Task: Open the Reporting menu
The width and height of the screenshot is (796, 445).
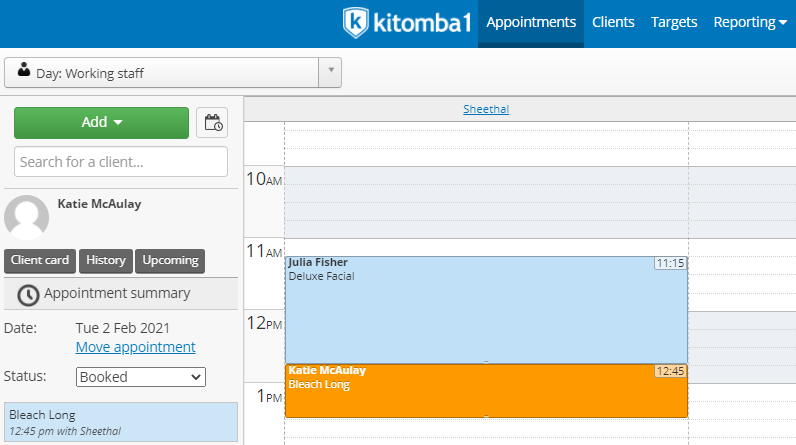Action: click(x=750, y=22)
